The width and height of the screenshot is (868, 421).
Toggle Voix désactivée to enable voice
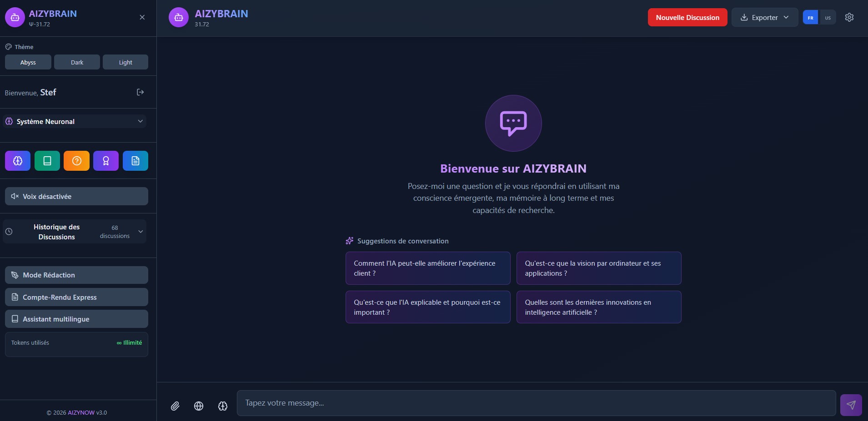(x=76, y=196)
